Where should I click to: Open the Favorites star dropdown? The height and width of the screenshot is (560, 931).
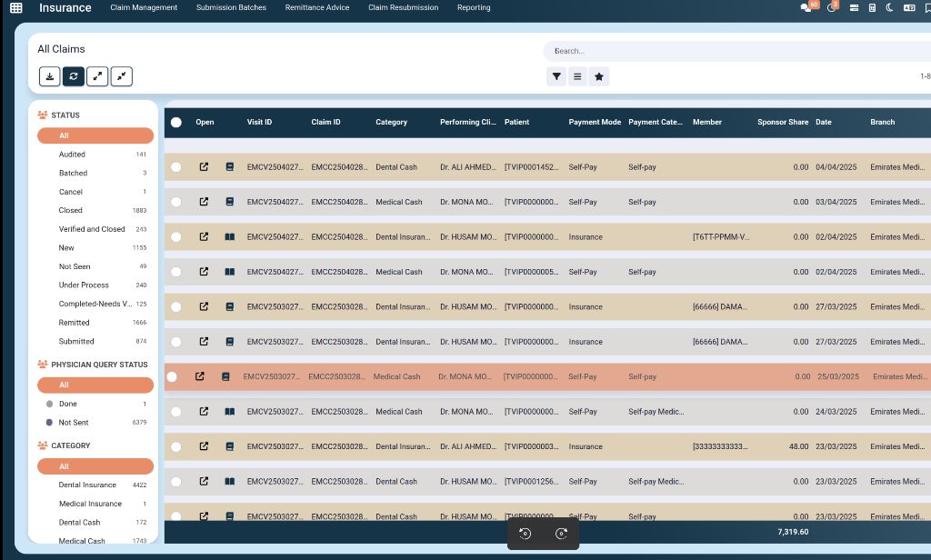[x=599, y=77]
